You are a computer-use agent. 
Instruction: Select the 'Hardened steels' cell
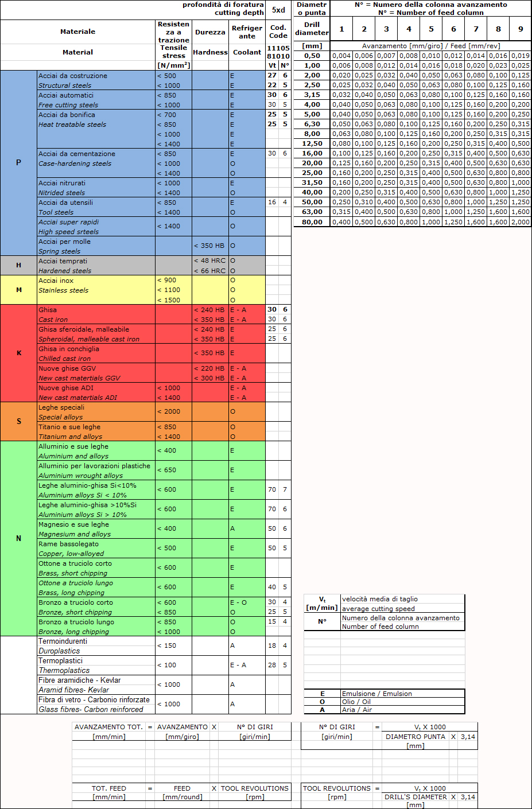(x=96, y=271)
